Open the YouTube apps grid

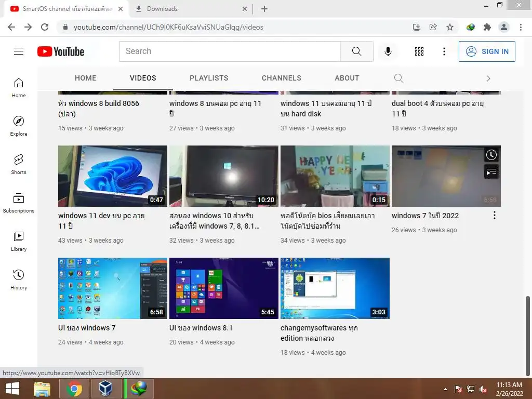[x=419, y=51]
